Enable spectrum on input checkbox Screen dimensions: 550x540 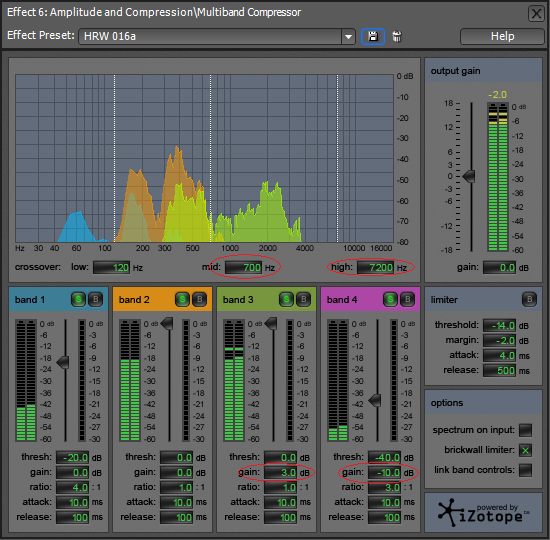tap(525, 430)
